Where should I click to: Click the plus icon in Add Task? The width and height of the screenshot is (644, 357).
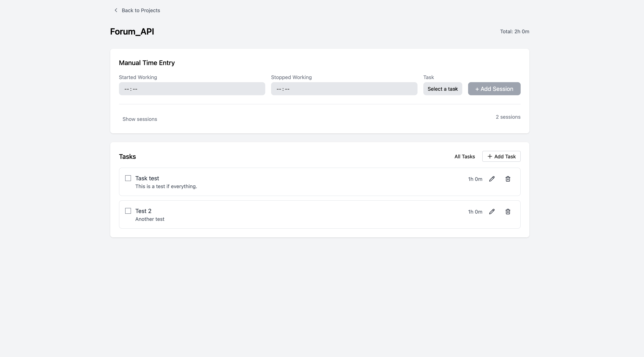[490, 156]
